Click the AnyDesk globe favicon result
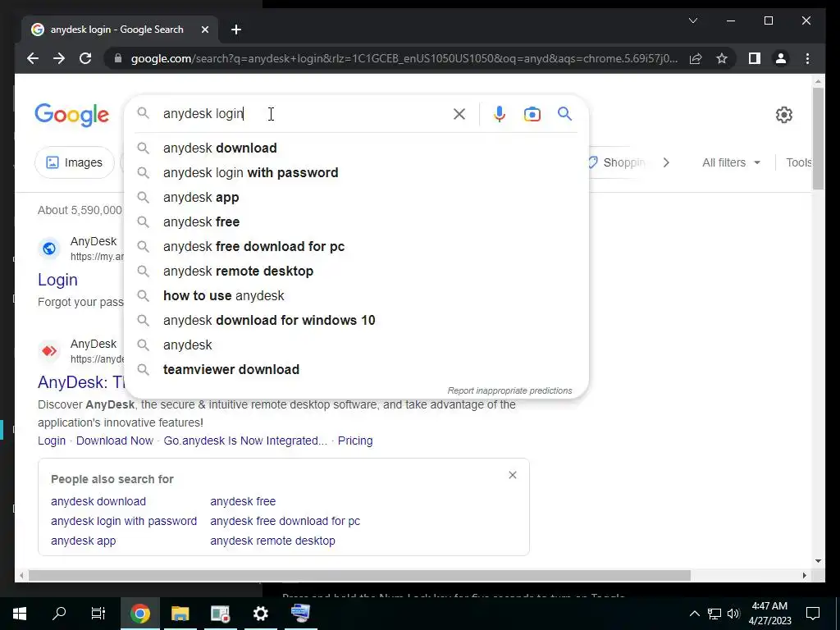 point(48,249)
